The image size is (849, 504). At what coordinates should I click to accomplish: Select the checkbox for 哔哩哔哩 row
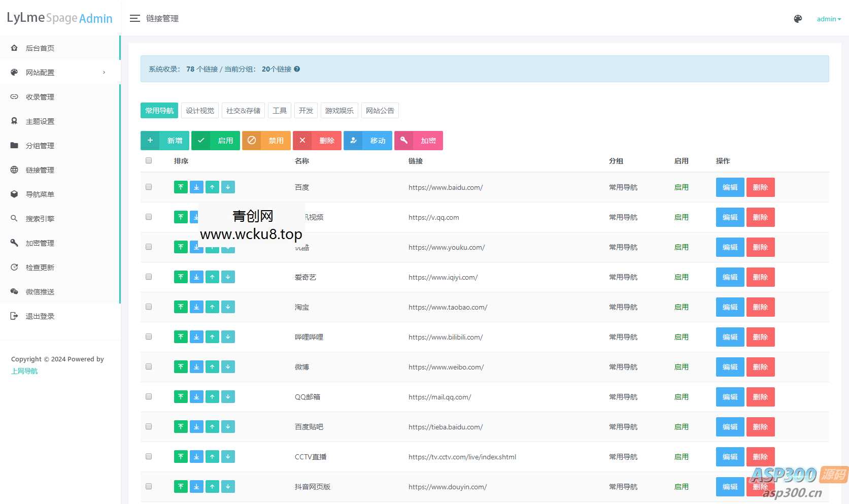[x=149, y=337]
